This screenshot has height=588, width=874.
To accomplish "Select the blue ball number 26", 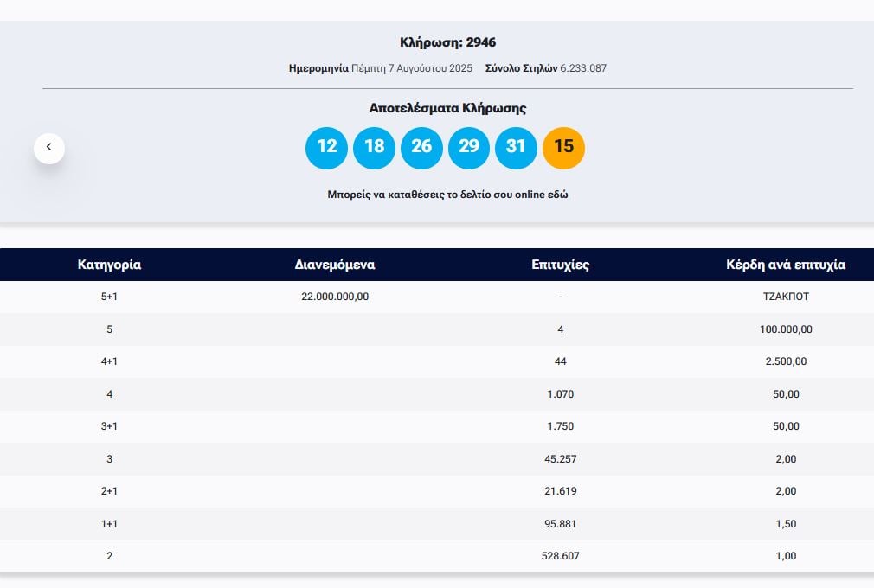I will 421,148.
